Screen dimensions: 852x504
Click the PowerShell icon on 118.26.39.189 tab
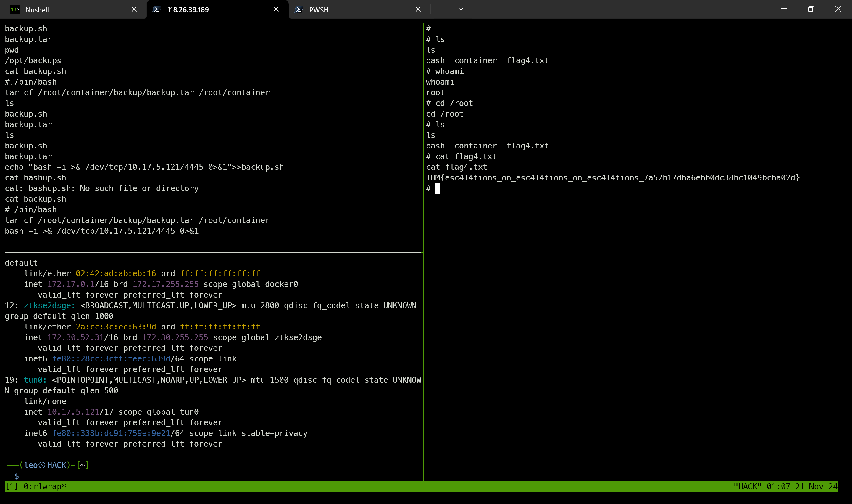[156, 9]
